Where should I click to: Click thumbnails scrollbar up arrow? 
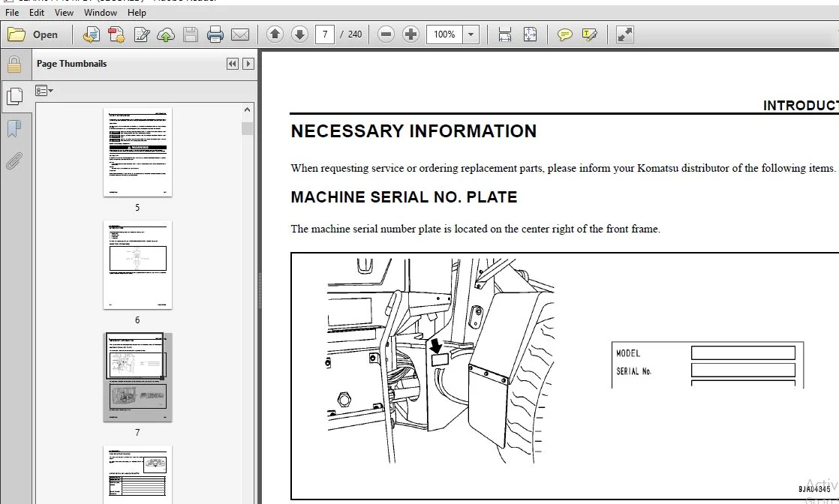pos(247,109)
